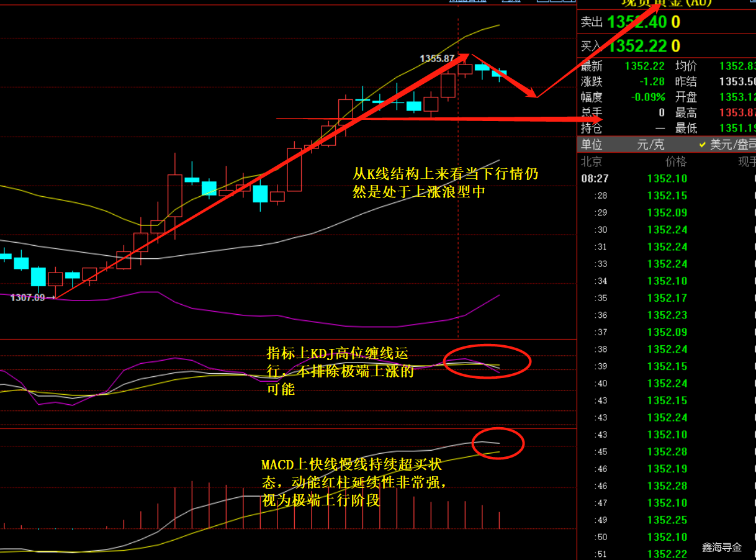Select the checked 美元/盎司 unit option

point(727,145)
